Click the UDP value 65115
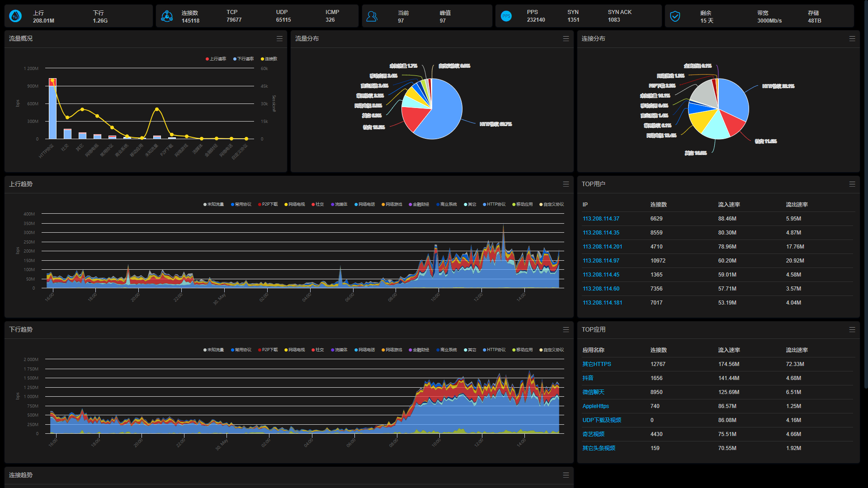Screen dimensions: 868x488 tap(283, 20)
